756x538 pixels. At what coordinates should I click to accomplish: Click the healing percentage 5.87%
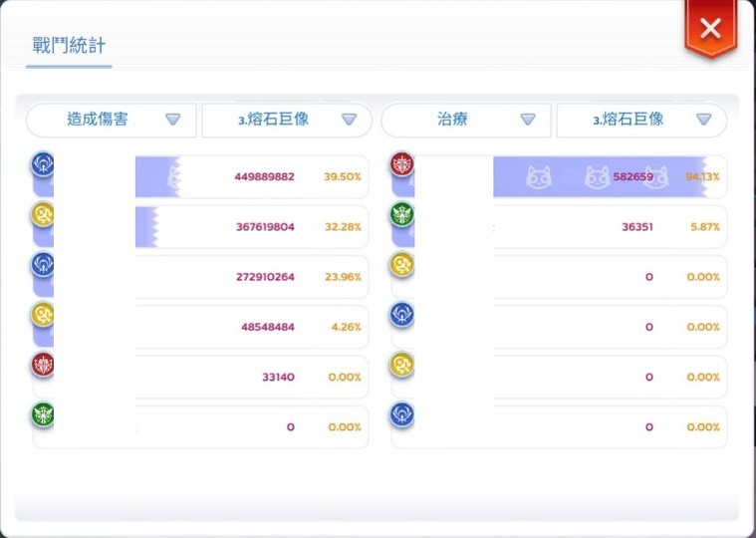pos(705,227)
